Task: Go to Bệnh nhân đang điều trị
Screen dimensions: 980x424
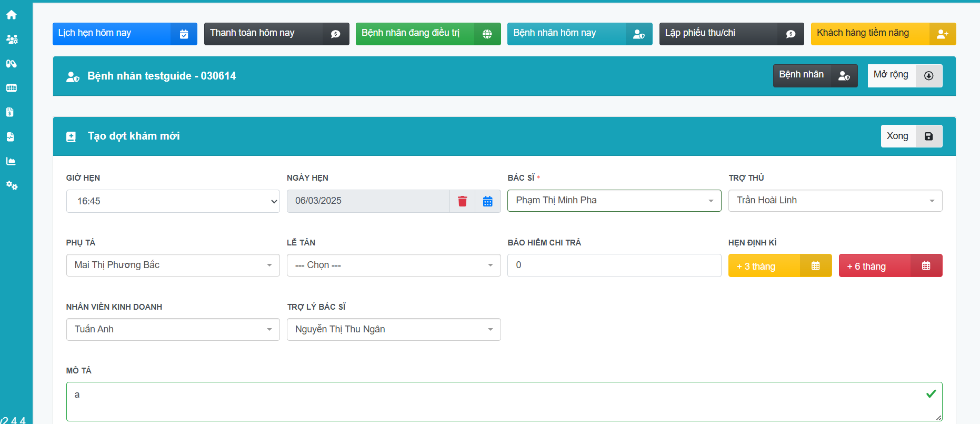Action: tap(427, 34)
